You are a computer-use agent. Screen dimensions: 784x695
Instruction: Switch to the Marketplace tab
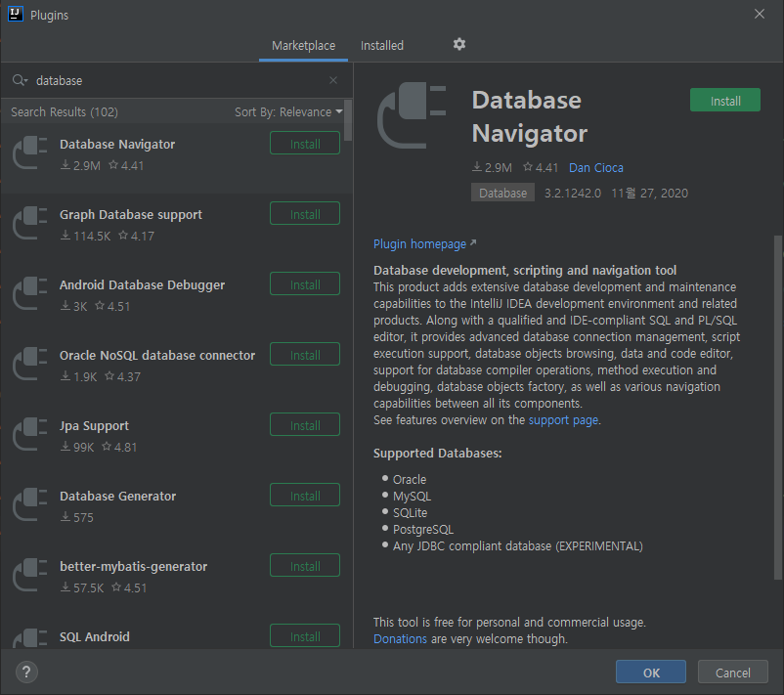(x=303, y=46)
